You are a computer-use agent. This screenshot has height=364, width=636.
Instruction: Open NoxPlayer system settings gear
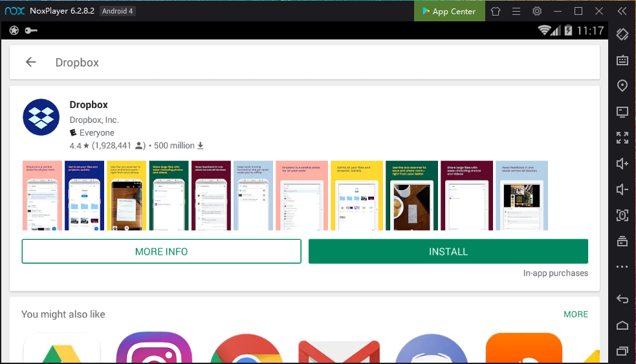click(536, 11)
